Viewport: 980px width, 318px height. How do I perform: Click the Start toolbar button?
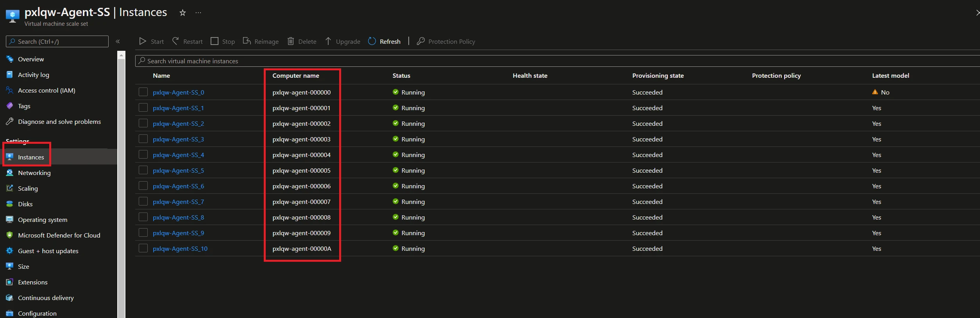[152, 41]
